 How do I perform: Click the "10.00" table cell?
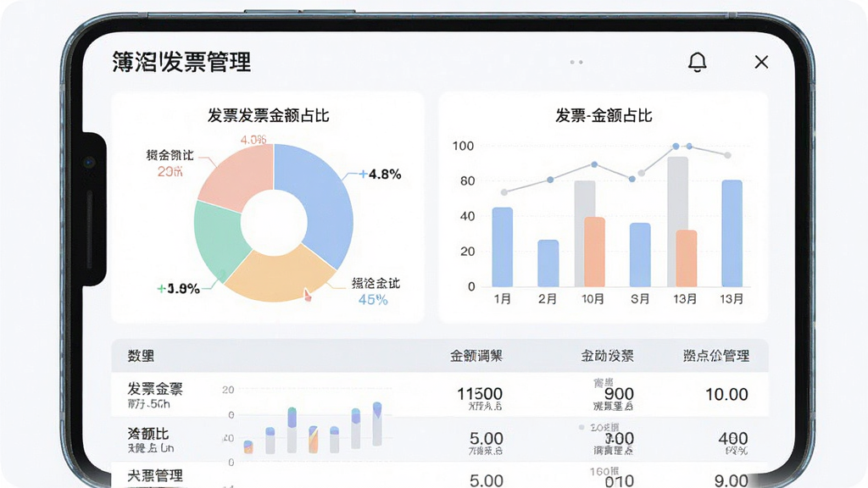pyautogui.click(x=726, y=394)
